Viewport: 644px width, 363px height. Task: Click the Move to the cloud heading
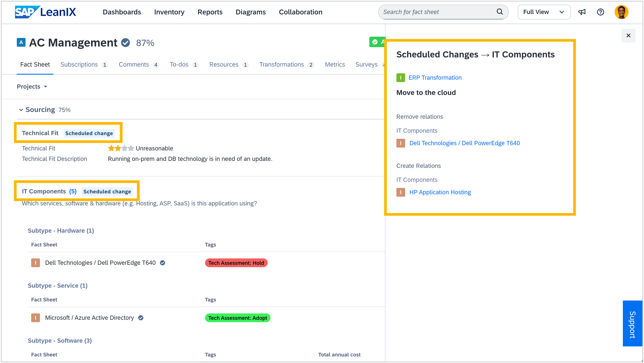tap(426, 93)
